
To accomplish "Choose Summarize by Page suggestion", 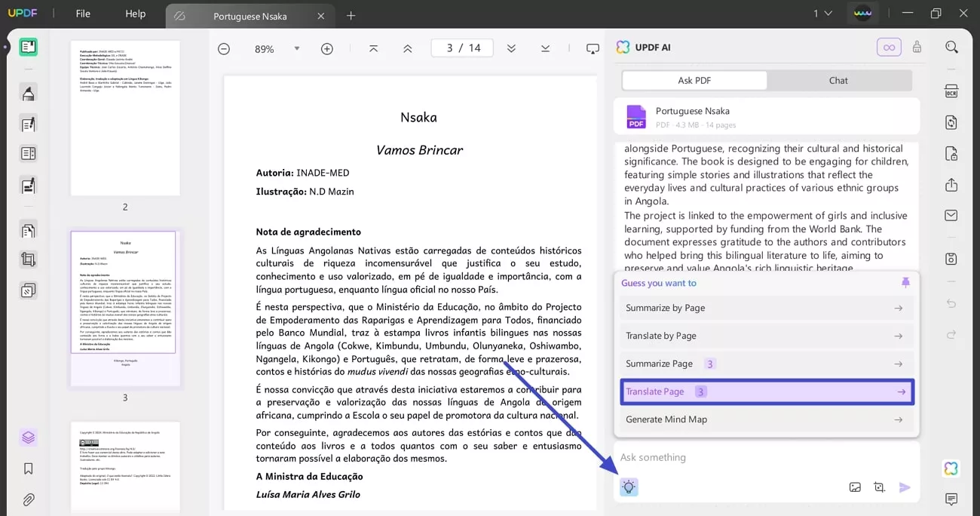I will click(x=766, y=308).
